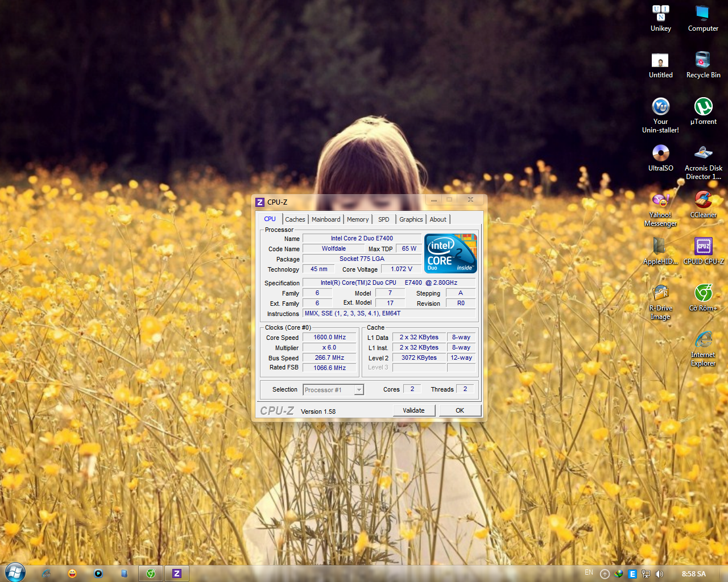Screen dimensions: 728x582
Task: Click the Windows Start orb
Action: coord(15,572)
